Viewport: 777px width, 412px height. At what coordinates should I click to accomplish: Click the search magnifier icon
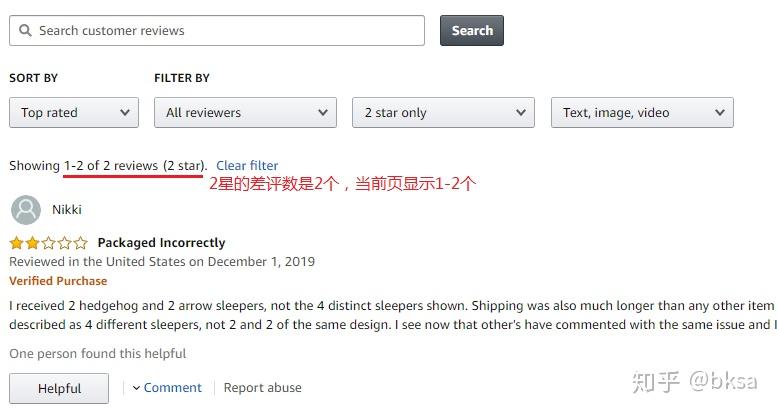click(x=24, y=31)
